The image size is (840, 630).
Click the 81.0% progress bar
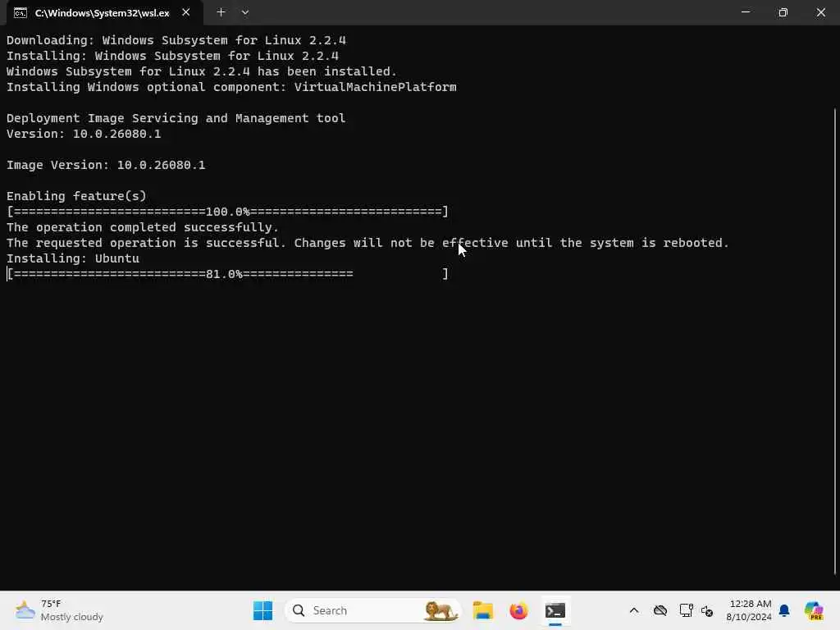(227, 274)
